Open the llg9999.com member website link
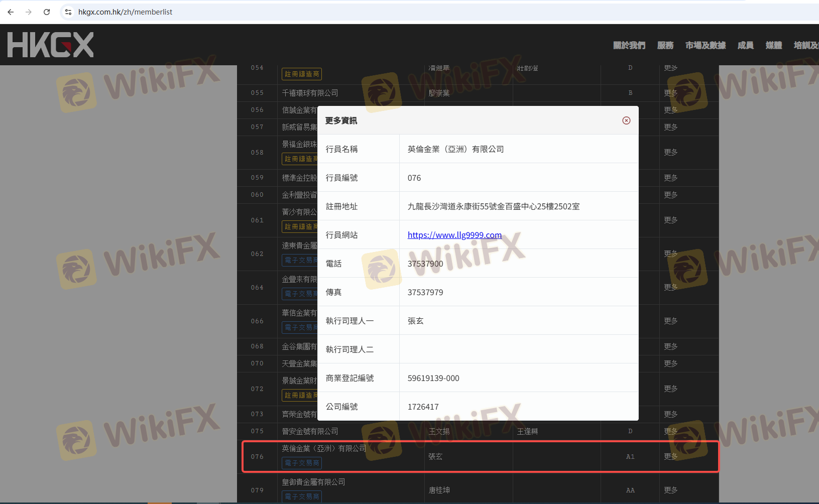 click(x=454, y=235)
